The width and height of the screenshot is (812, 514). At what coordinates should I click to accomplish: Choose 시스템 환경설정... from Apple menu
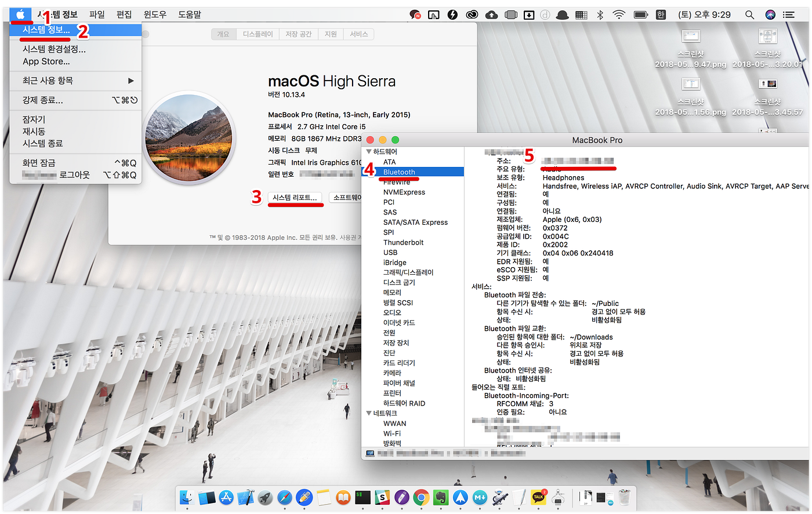75,49
